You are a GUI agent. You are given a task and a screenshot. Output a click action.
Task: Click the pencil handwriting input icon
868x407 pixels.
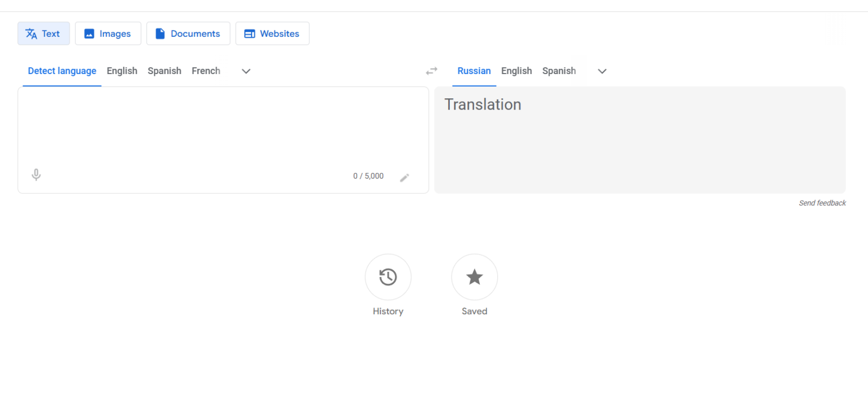[x=405, y=177]
